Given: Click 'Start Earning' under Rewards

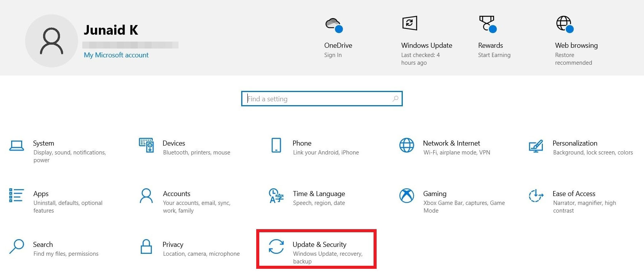Looking at the screenshot, I should [x=494, y=55].
